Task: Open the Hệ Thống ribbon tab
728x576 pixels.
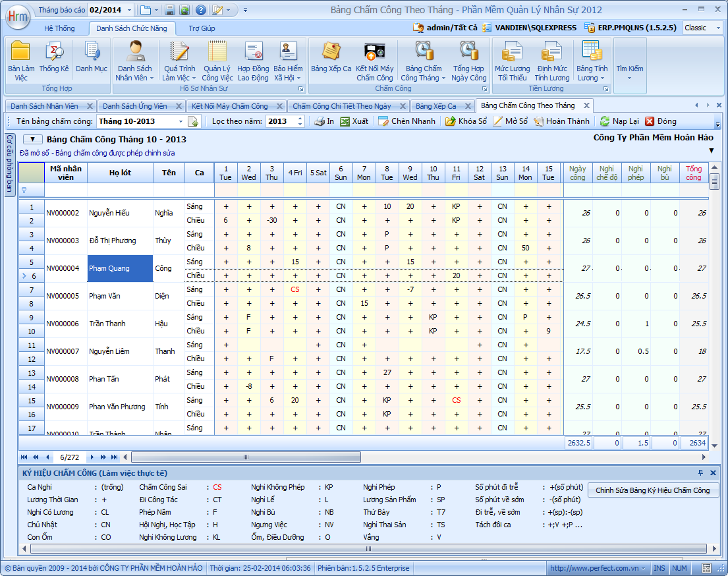Action: 59,28
